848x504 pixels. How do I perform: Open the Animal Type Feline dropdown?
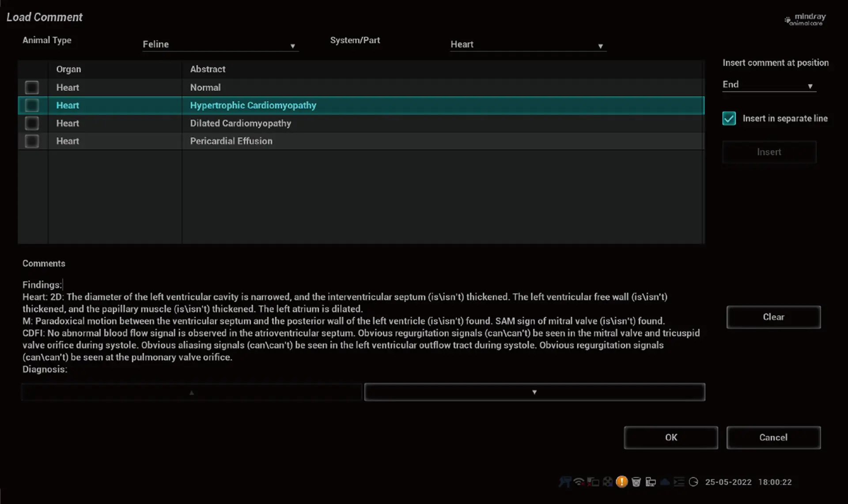[220, 45]
